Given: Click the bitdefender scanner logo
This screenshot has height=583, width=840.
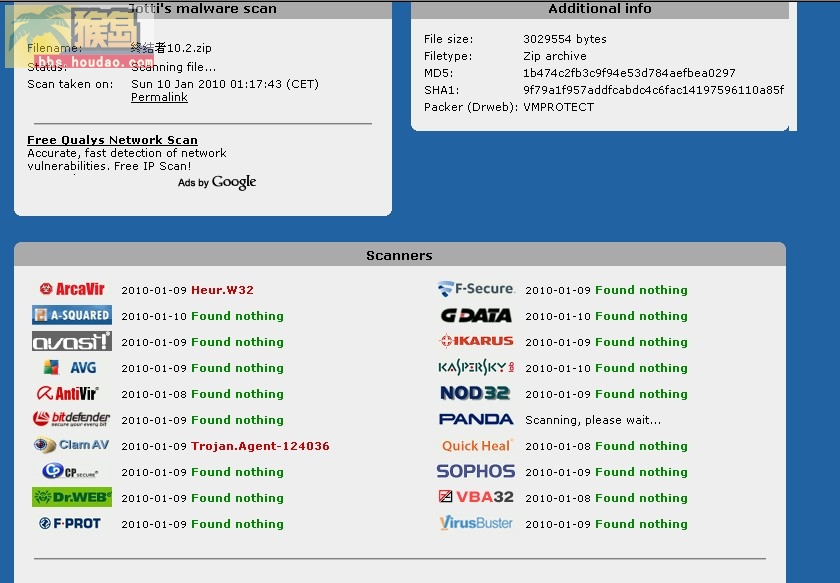Looking at the screenshot, I should (71, 419).
